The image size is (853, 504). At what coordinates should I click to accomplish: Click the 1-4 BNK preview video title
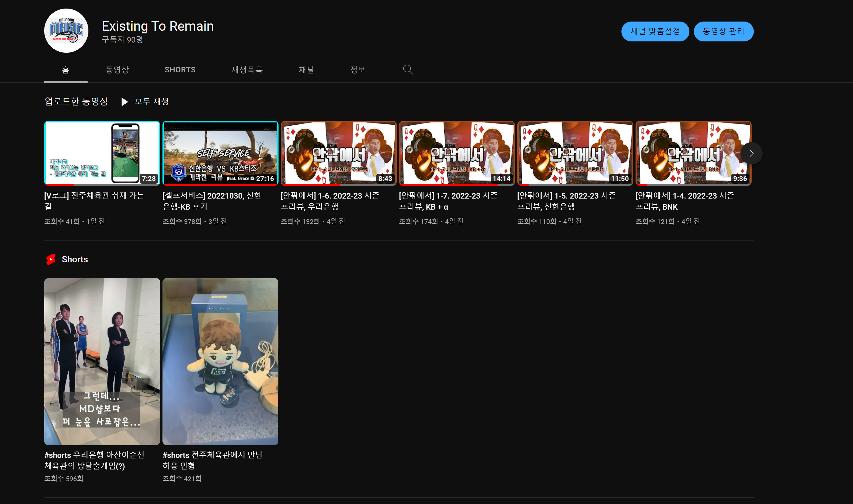(x=684, y=201)
